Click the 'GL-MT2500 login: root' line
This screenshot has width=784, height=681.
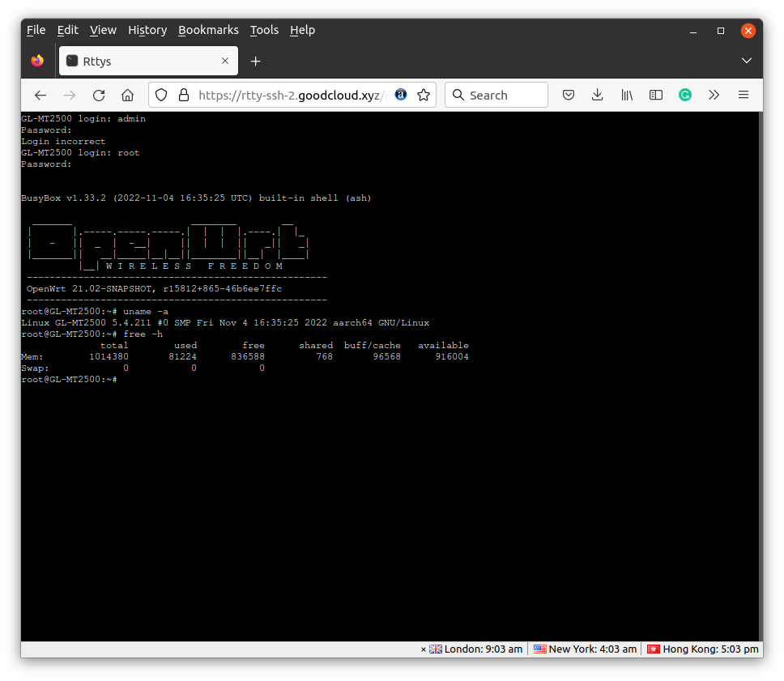80,153
